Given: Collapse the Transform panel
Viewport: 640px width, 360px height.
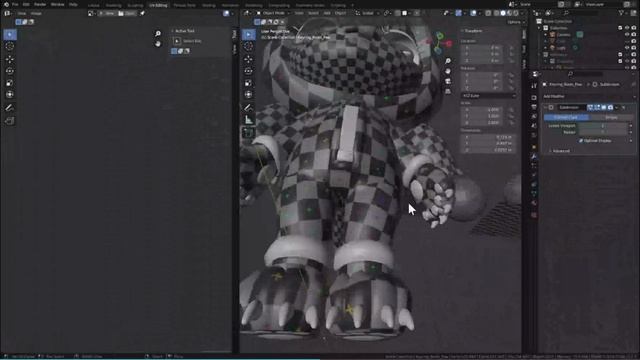Looking at the screenshot, I should [x=472, y=31].
